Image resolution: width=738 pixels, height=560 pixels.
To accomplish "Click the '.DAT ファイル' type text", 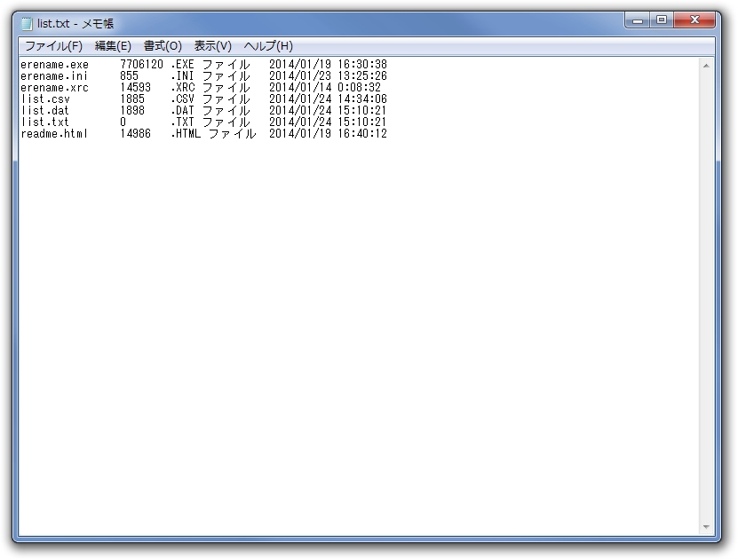I will 210,111.
